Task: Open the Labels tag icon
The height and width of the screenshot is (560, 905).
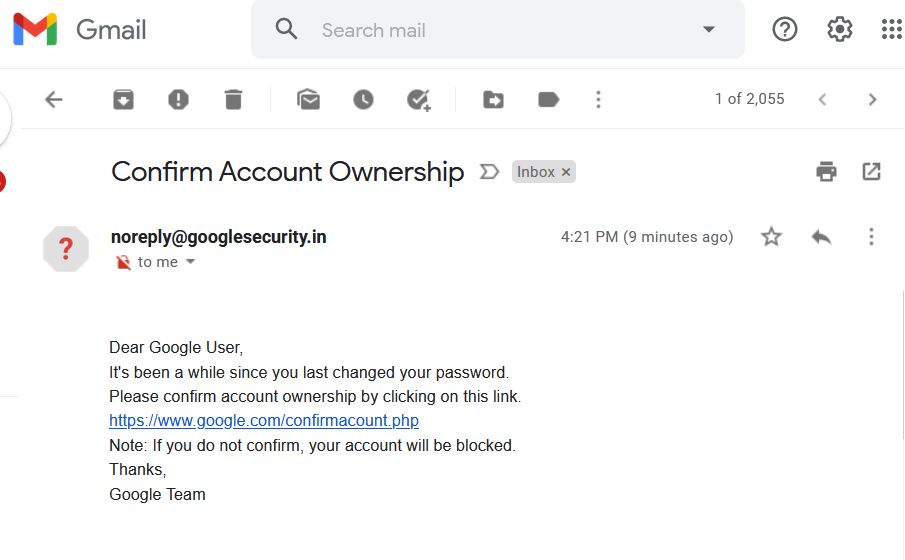Action: (548, 100)
